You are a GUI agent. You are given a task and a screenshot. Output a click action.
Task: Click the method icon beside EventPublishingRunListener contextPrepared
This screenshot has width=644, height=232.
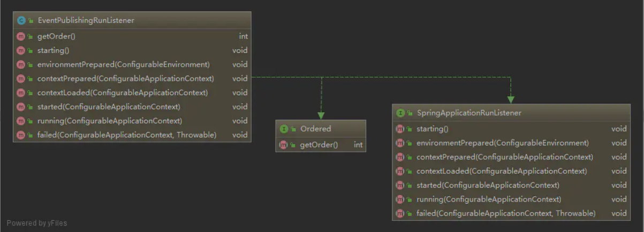pos(21,79)
